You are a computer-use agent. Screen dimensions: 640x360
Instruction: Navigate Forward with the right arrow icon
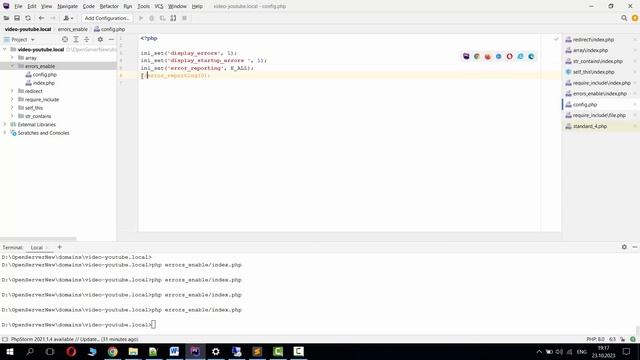52,18
